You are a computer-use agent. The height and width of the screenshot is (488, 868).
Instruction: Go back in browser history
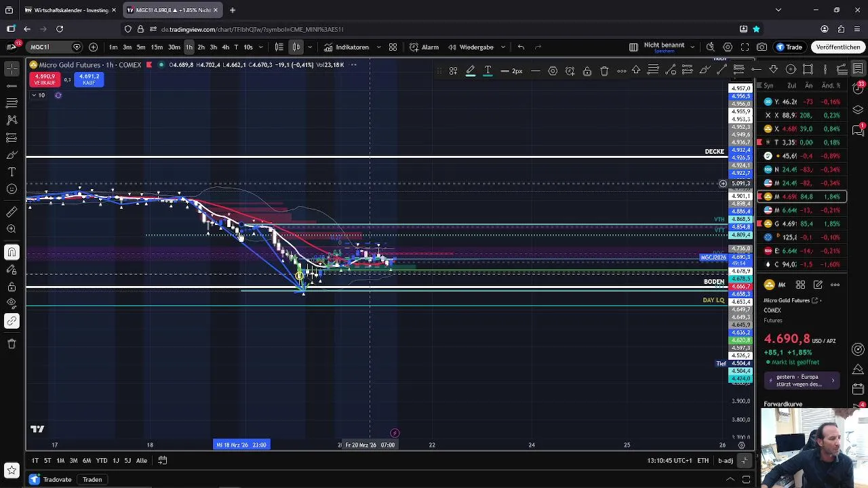tap(26, 29)
